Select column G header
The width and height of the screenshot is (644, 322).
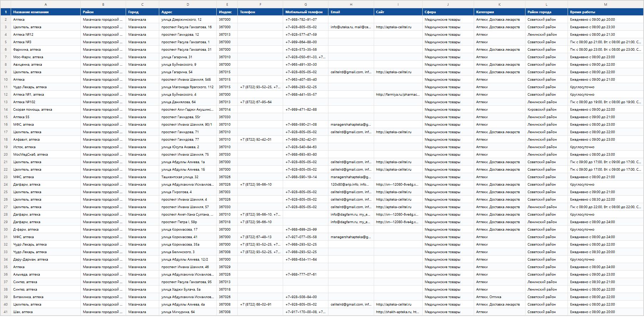[x=306, y=4]
